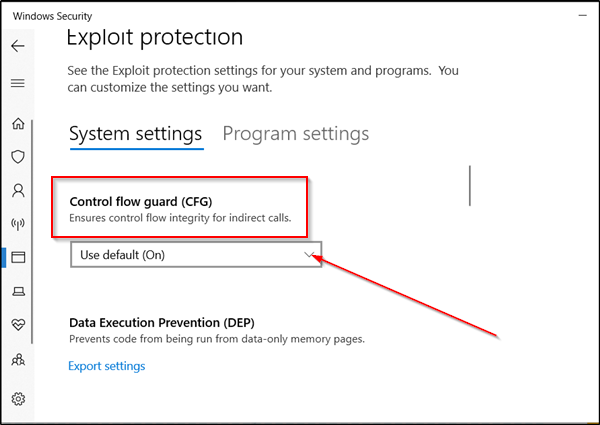Screen dimensions: 600x425
Task: Switch to the System settings tab
Action: pyautogui.click(x=135, y=134)
